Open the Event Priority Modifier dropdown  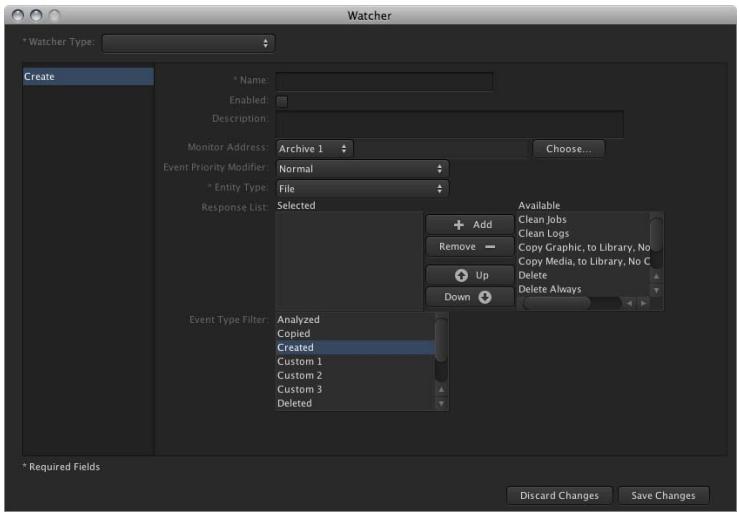362,169
